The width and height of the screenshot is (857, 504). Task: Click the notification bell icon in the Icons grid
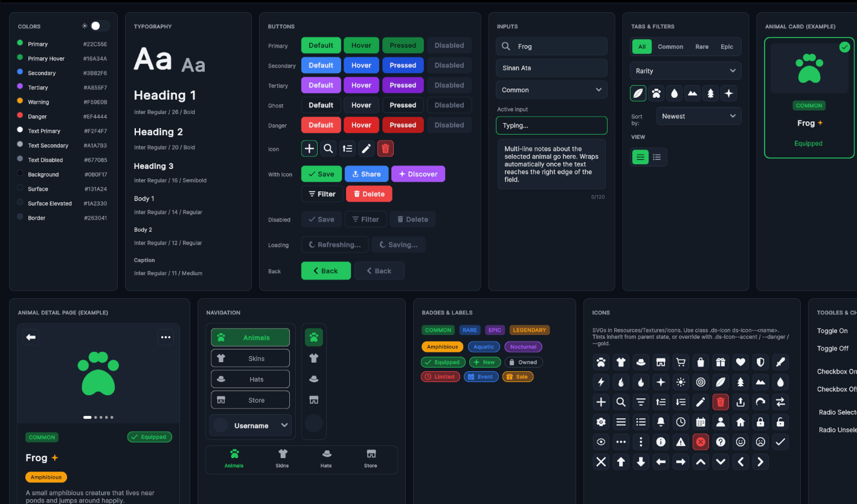click(661, 422)
